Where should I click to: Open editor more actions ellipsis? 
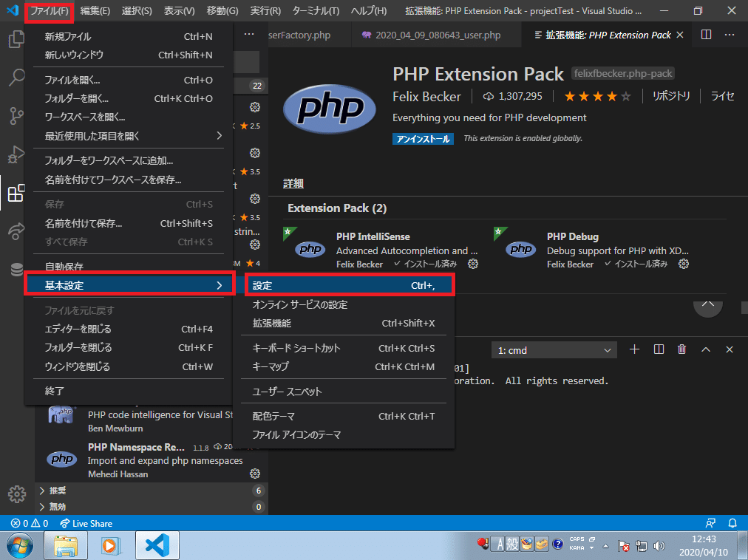click(x=730, y=35)
